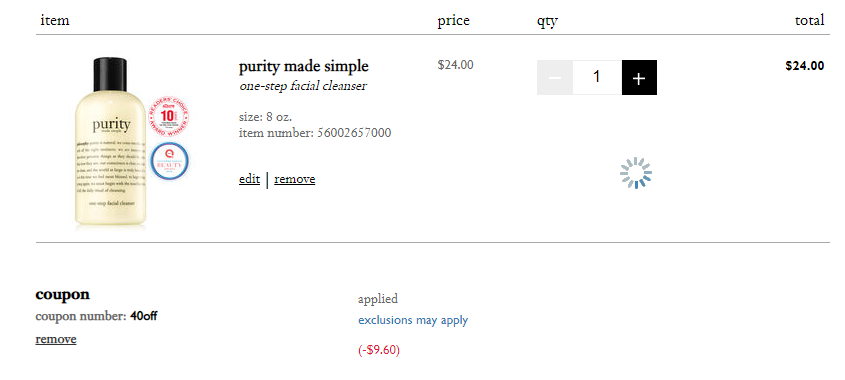The image size is (845, 380).
Task: Click the Readers' Choice award badge
Action: tap(168, 116)
